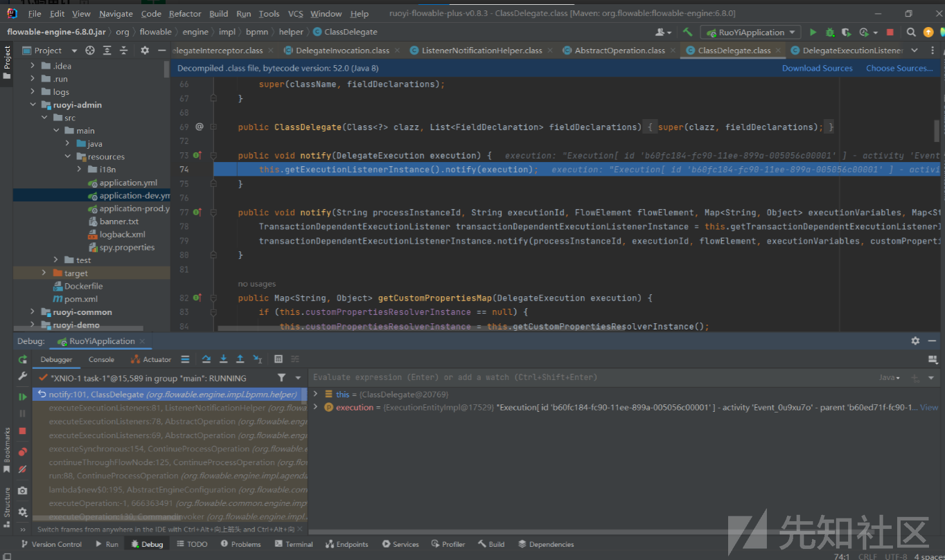
Task: Open the Version Control tool window
Action: click(51, 544)
